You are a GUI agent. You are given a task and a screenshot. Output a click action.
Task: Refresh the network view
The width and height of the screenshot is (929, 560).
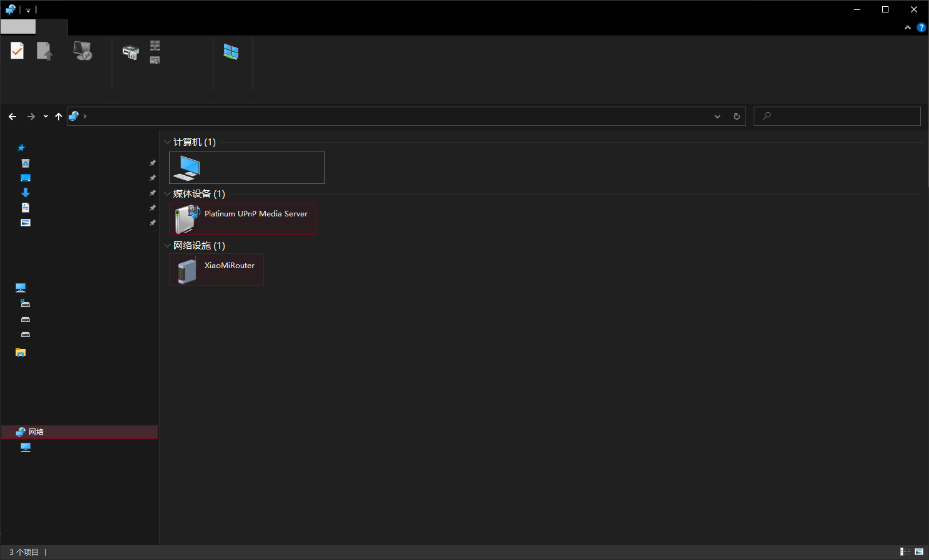(x=737, y=117)
